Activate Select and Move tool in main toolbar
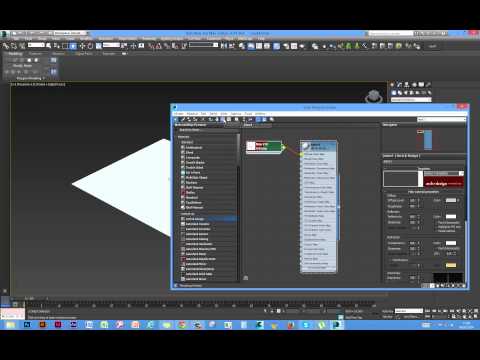This screenshot has width=480, height=360. [x=82, y=46]
